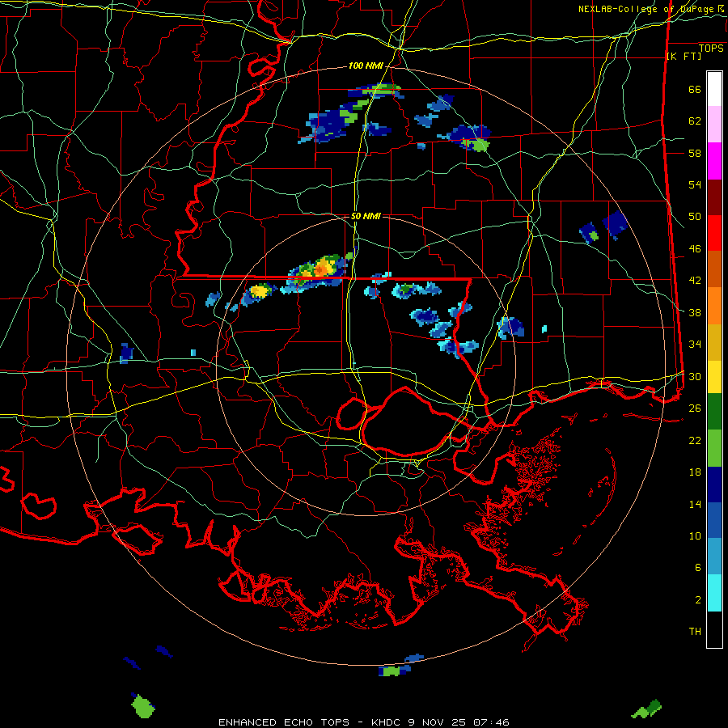Click the '54' legend value
Screen dimensions: 728x728
tap(695, 184)
